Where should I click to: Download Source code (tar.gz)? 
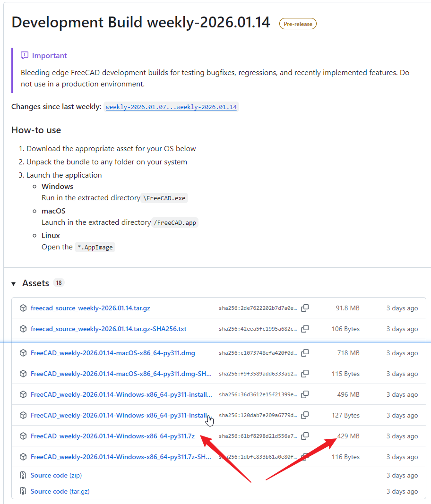60,491
